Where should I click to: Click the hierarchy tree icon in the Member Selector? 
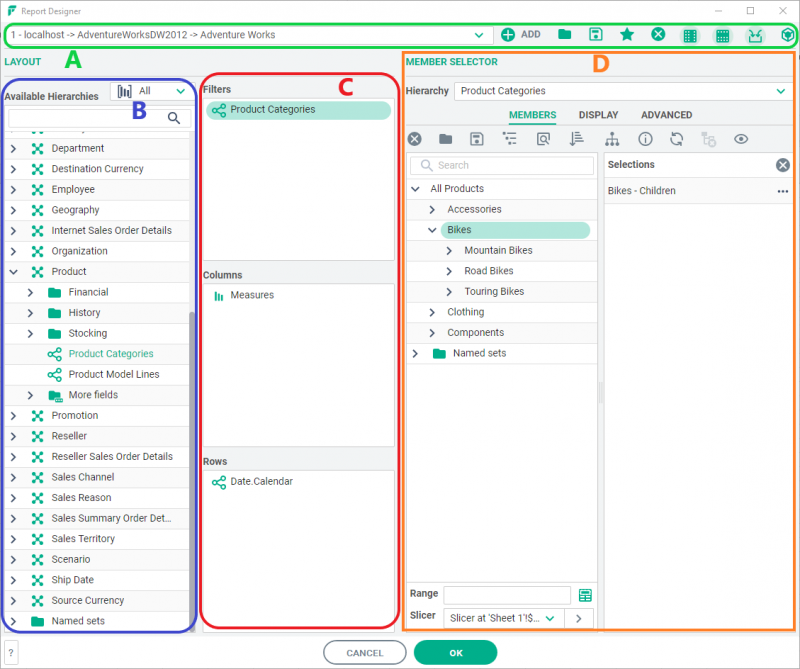pos(612,139)
